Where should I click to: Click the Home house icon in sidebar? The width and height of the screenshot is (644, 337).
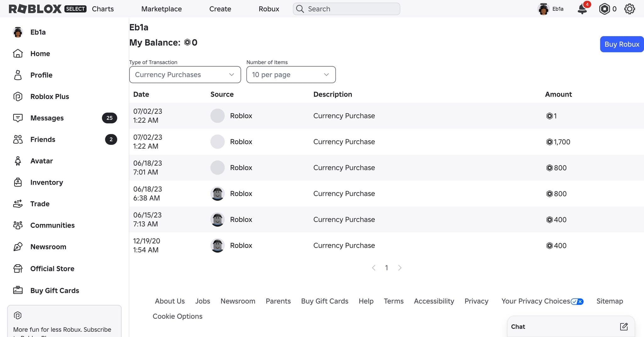(x=18, y=53)
